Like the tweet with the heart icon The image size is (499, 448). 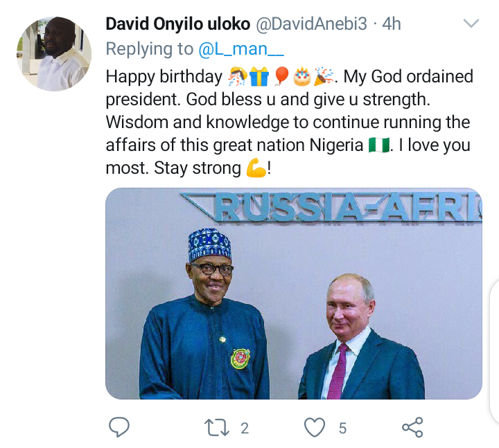point(315,427)
